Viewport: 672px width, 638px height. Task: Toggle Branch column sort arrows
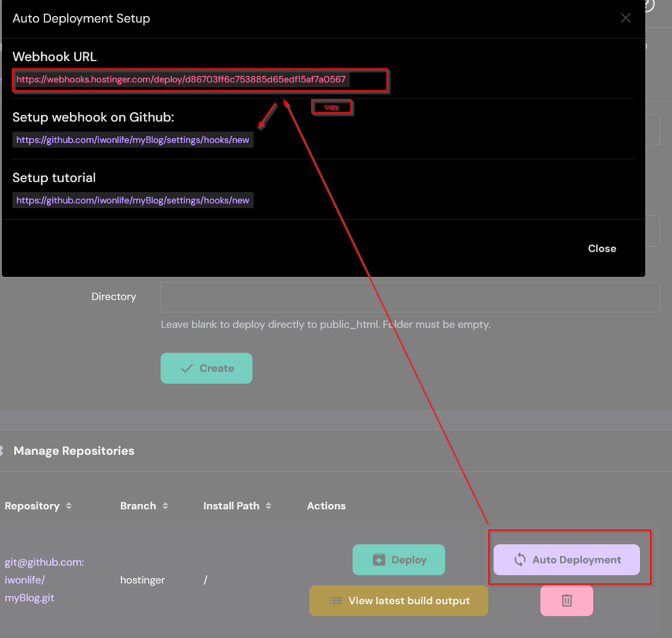click(165, 506)
